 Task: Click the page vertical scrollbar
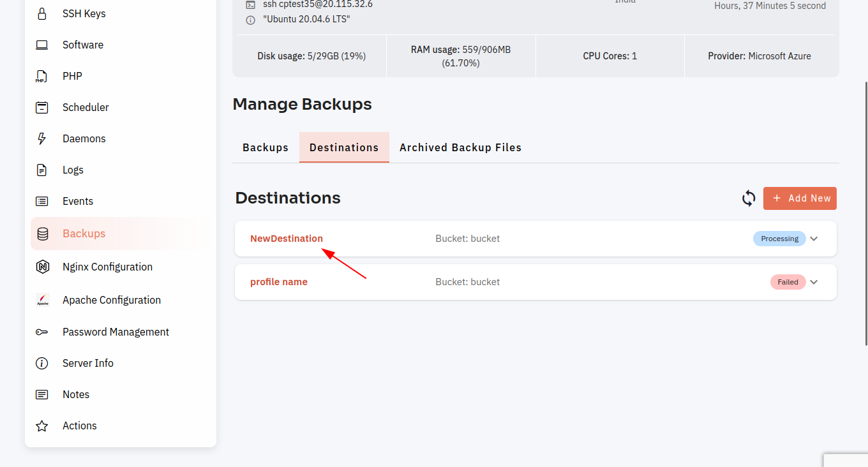coord(865,214)
